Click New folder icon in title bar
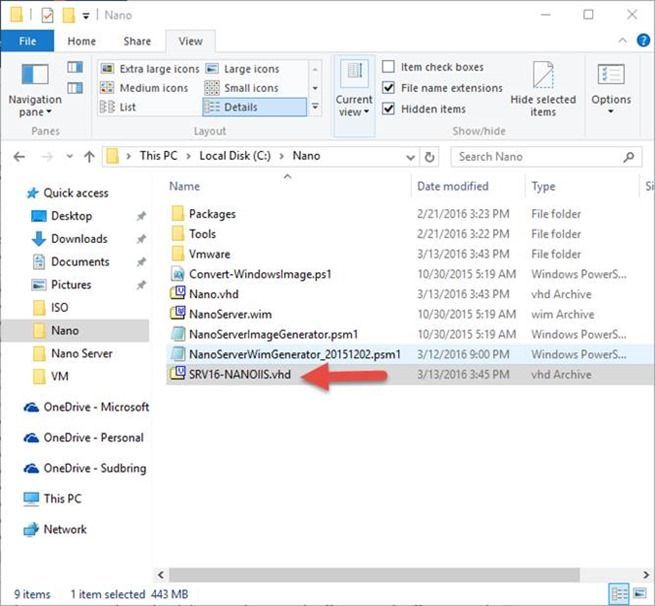The width and height of the screenshot is (655, 606). [69, 15]
